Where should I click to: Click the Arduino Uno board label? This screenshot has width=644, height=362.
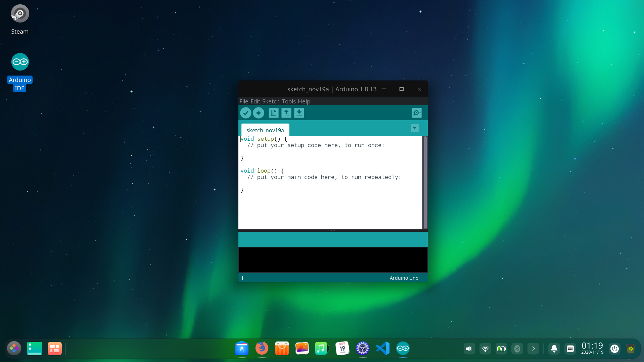(x=404, y=278)
